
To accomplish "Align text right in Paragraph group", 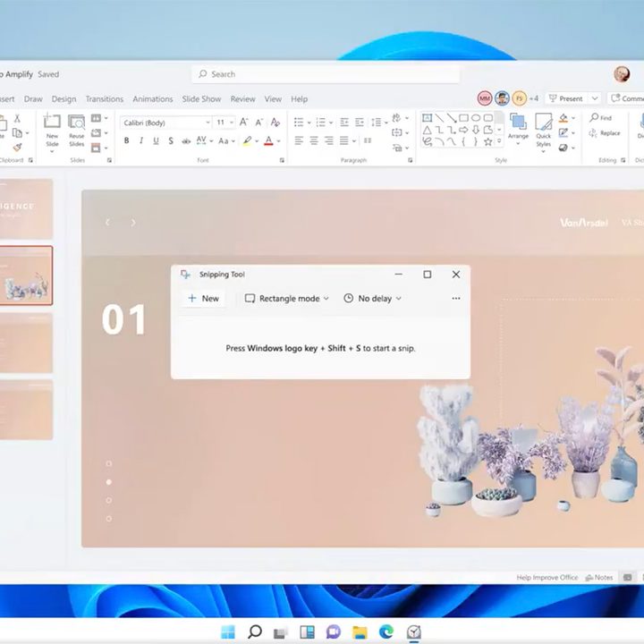I will (329, 141).
